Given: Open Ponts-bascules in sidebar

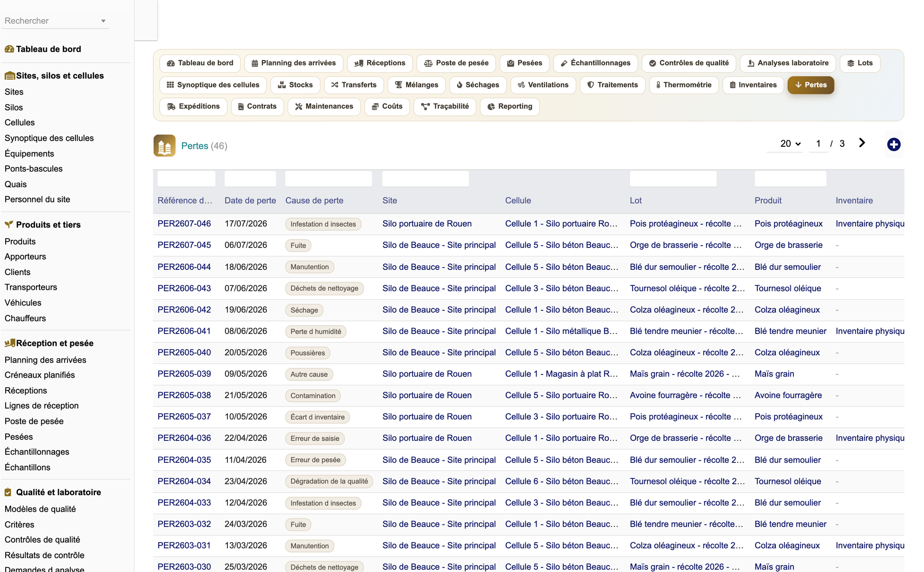Looking at the screenshot, I should [x=34, y=169].
